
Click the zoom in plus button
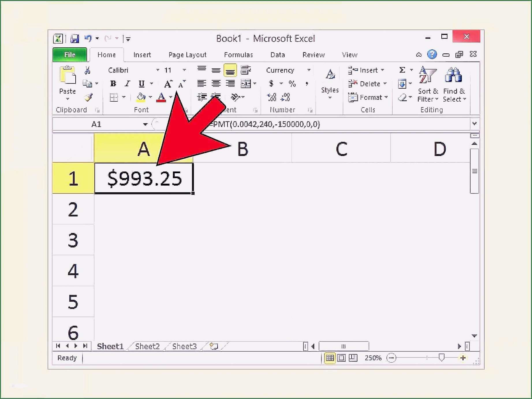pos(463,358)
